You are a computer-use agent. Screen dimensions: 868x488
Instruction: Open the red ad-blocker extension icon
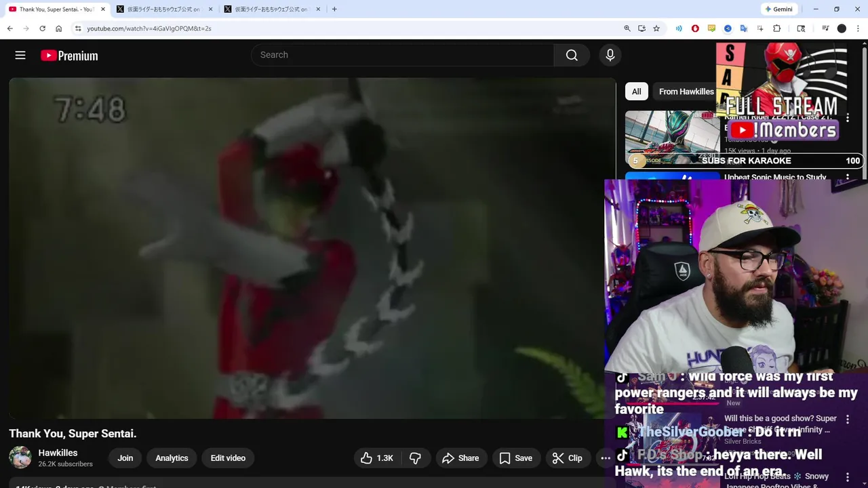pos(695,28)
